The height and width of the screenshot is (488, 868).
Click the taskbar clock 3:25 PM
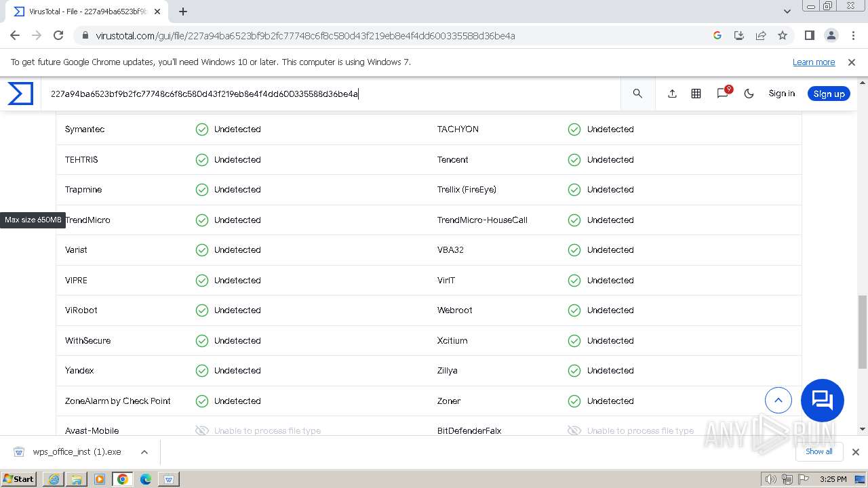pyautogui.click(x=833, y=479)
